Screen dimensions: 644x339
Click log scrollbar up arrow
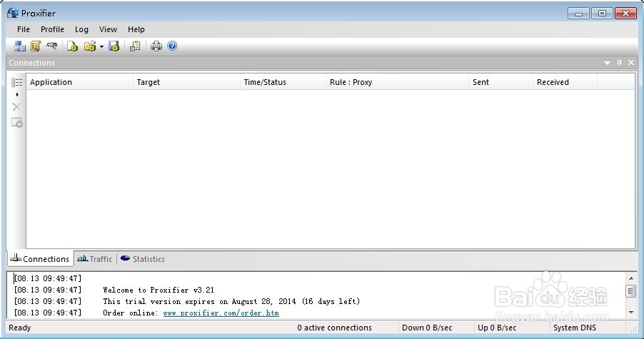pos(631,278)
